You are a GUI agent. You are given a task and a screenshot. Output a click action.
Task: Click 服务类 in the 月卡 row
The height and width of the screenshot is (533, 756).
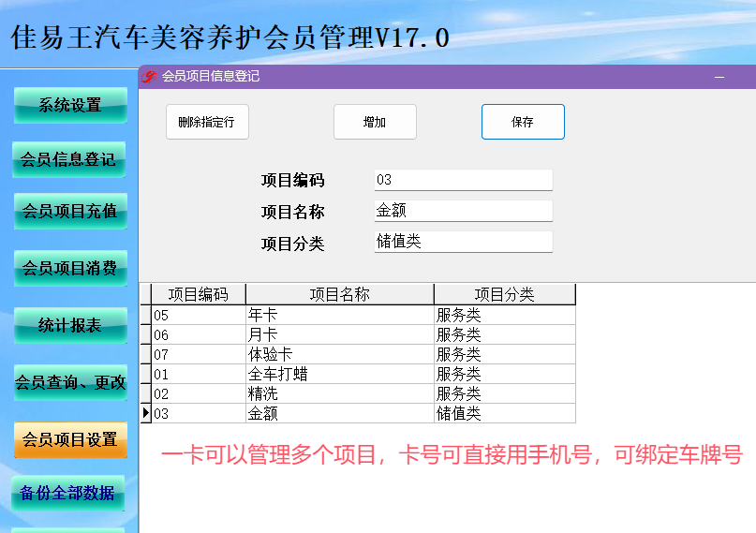505,335
